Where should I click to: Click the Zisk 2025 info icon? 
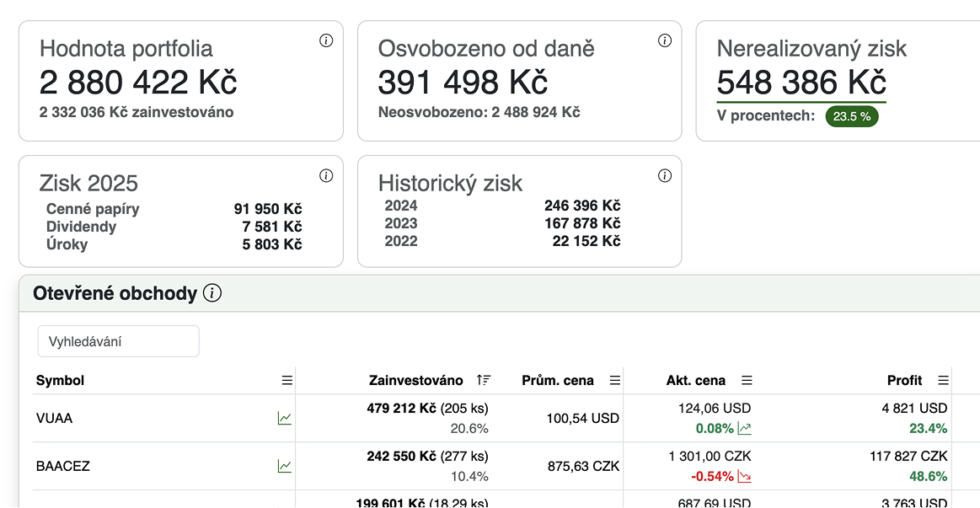tap(327, 174)
